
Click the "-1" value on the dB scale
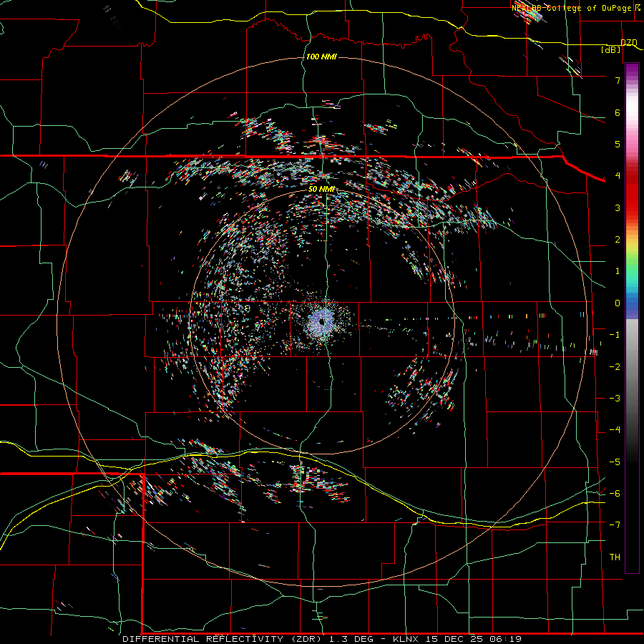tap(615, 335)
